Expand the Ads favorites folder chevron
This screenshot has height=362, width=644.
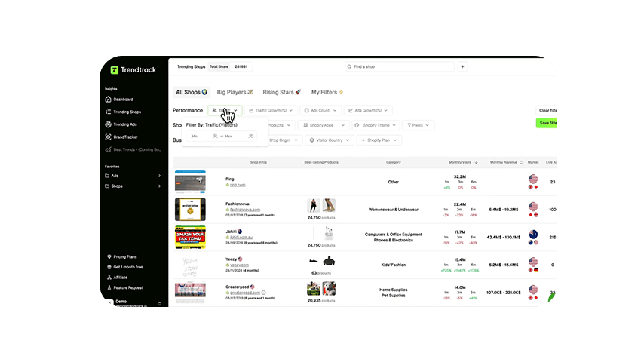(159, 176)
